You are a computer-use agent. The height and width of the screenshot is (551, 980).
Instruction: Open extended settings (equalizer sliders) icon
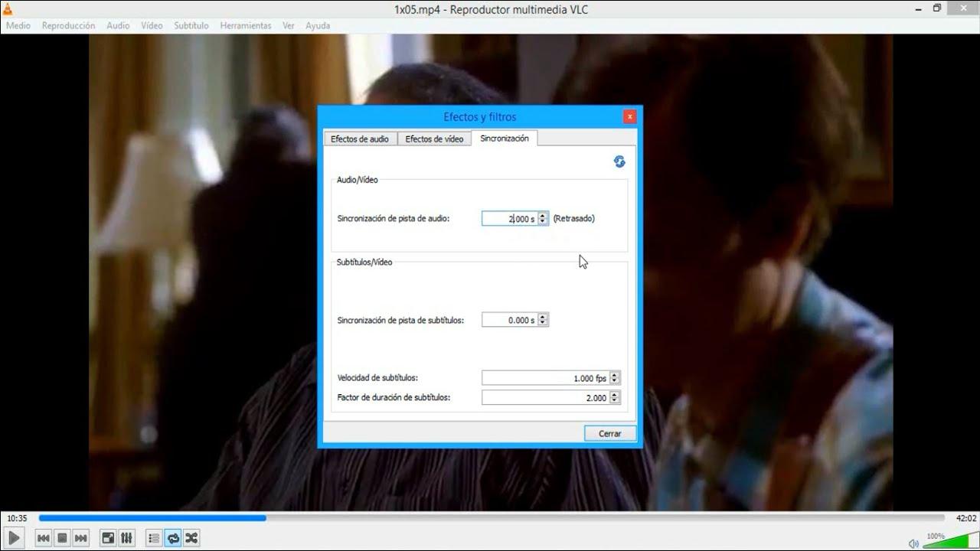tap(127, 538)
